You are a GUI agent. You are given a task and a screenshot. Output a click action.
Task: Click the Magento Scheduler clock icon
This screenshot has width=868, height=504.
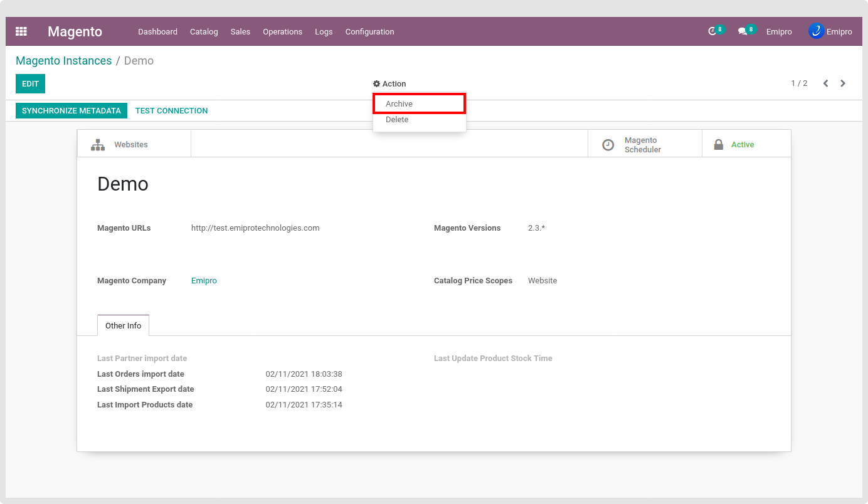point(608,145)
